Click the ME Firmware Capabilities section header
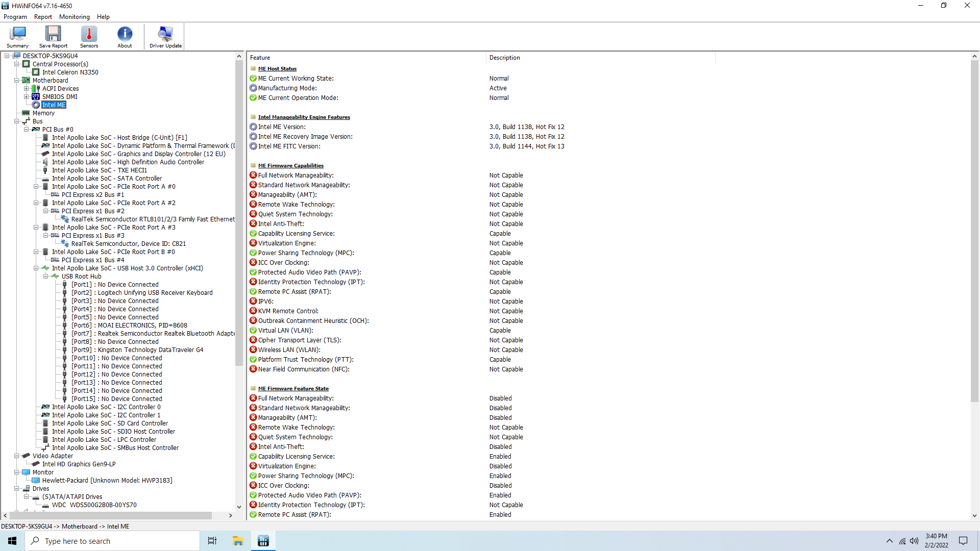Screen dimensions: 980x551 [x=291, y=165]
